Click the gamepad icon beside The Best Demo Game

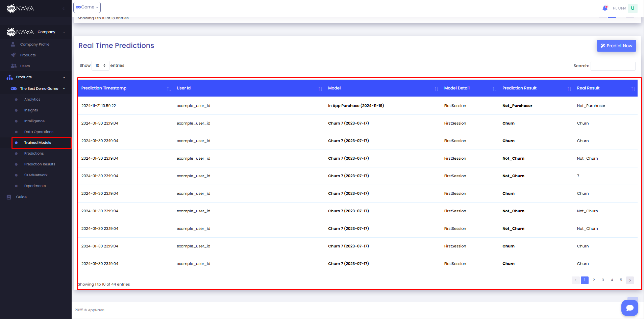(x=14, y=88)
